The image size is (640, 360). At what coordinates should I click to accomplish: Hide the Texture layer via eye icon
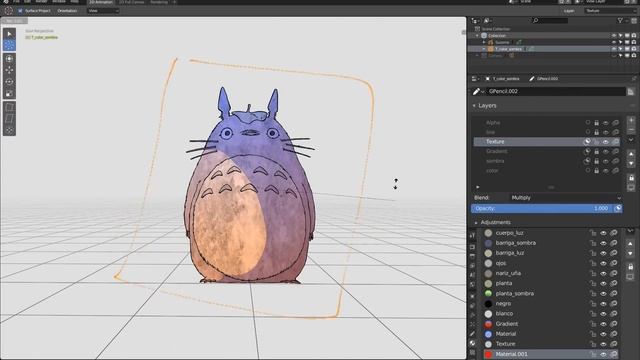[x=606, y=142]
